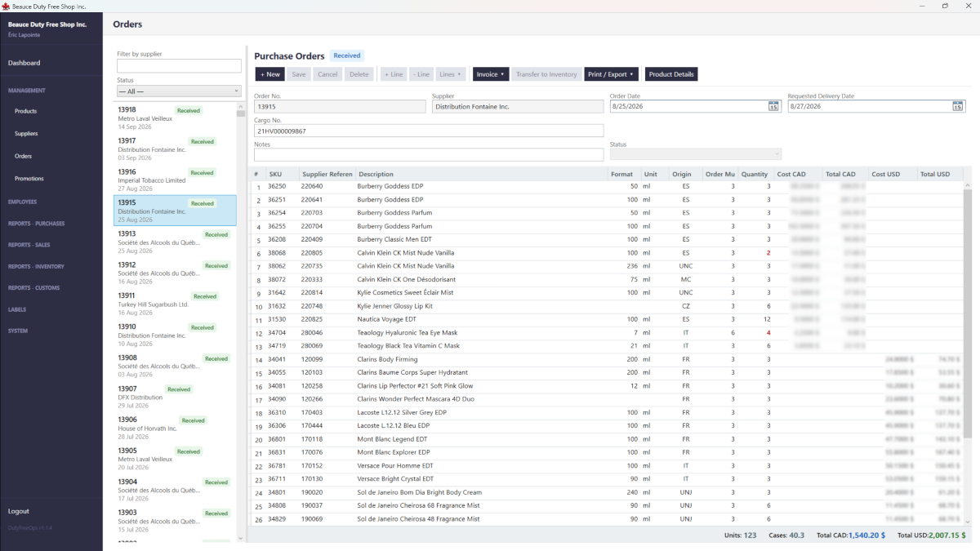Select the Kylie Jenner Glossy Lip Kit row
980x551 pixels.
605,306
